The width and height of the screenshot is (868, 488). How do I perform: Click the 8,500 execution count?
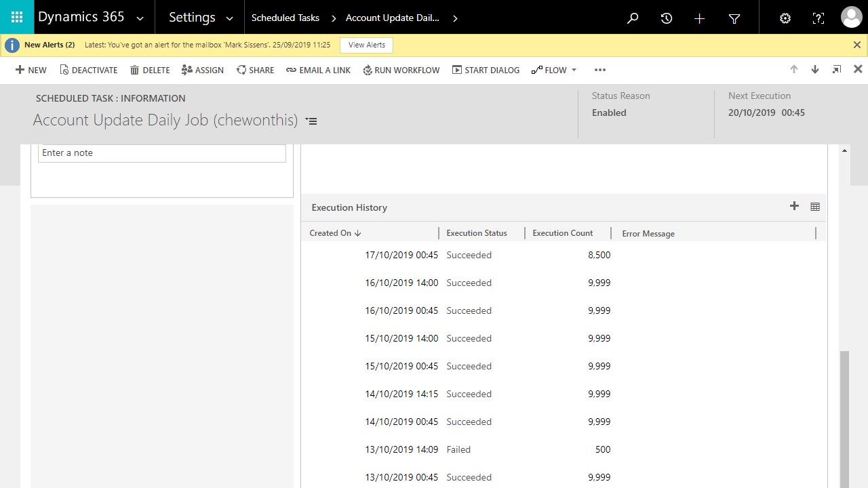click(x=599, y=256)
